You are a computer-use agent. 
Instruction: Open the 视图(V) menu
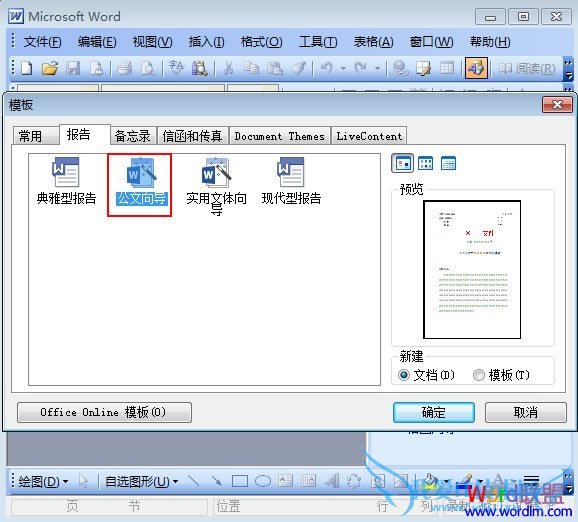pos(152,42)
